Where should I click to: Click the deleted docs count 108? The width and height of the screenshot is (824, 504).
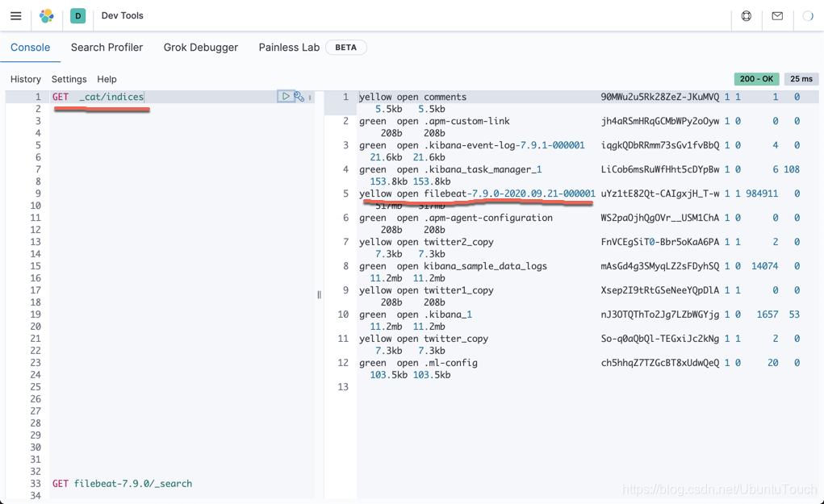[792, 169]
